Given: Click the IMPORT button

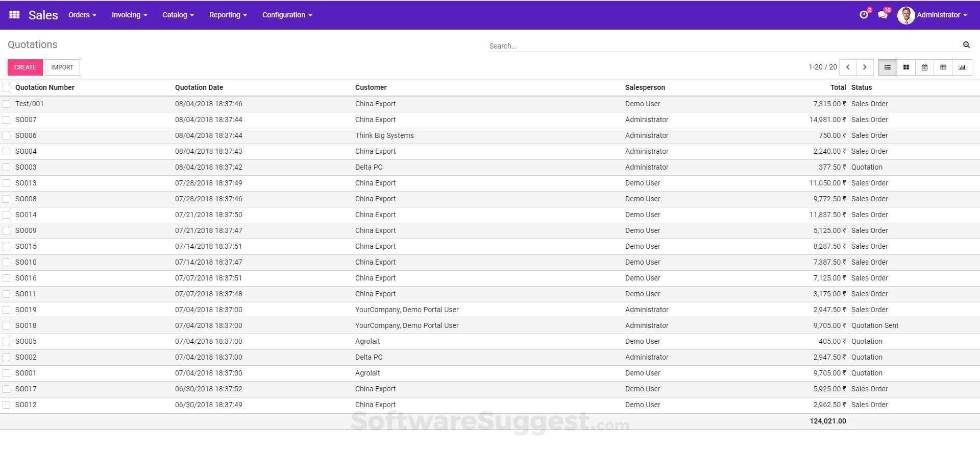Looking at the screenshot, I should (62, 67).
